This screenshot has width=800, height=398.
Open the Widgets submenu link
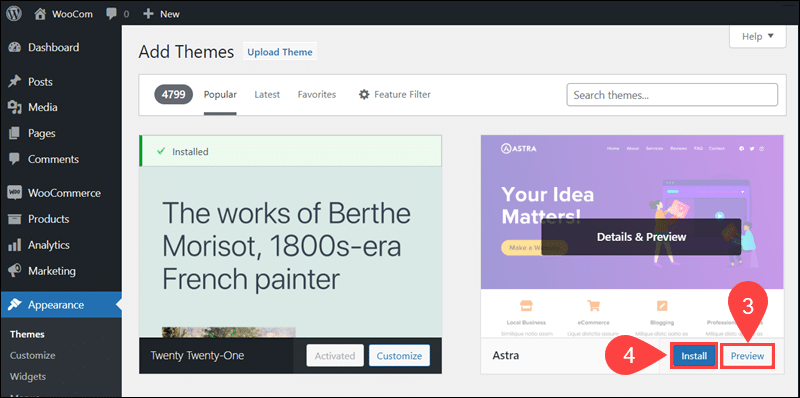coord(28,377)
